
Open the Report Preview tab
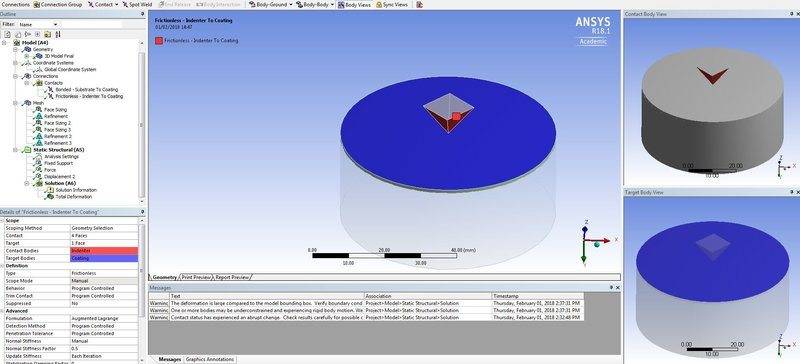(x=232, y=277)
